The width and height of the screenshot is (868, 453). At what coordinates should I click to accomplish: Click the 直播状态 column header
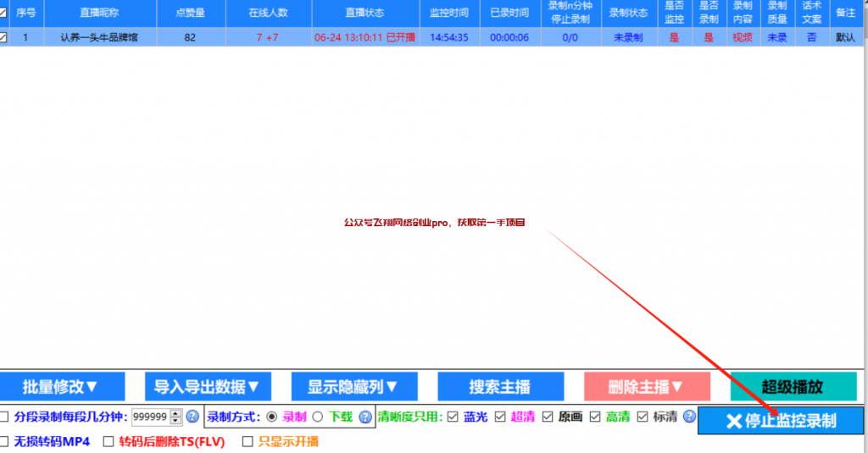click(x=367, y=14)
